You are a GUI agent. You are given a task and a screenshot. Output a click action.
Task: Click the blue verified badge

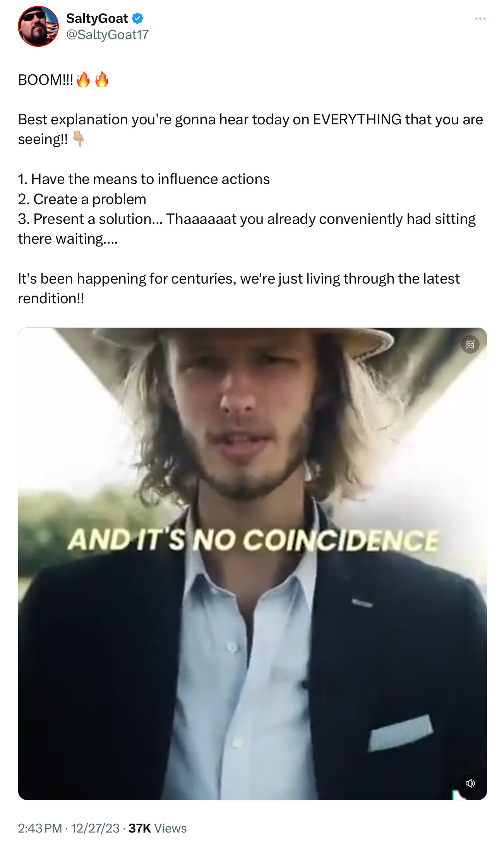pyautogui.click(x=137, y=18)
